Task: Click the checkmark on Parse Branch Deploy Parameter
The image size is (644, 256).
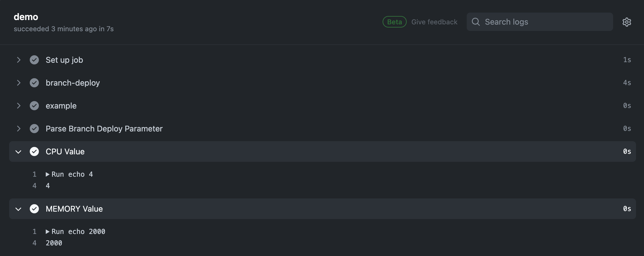Action: [x=34, y=129]
